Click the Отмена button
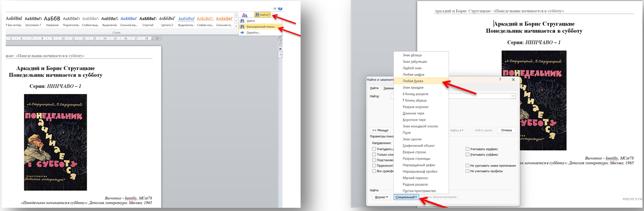 click(506, 130)
